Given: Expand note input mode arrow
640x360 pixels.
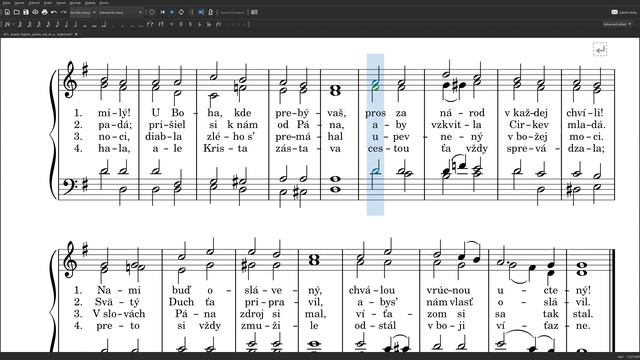Looking at the screenshot, I should [x=13, y=24].
